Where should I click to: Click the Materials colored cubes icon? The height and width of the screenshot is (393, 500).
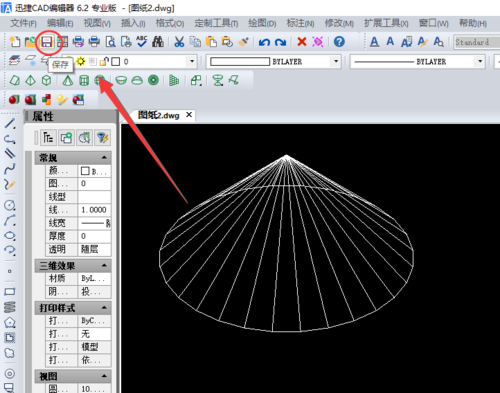pyautogui.click(x=46, y=99)
